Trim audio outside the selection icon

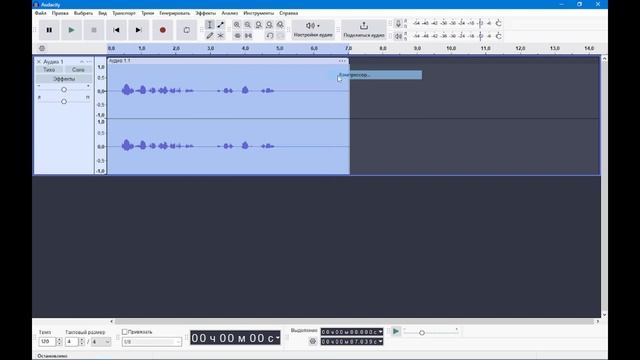237,36
